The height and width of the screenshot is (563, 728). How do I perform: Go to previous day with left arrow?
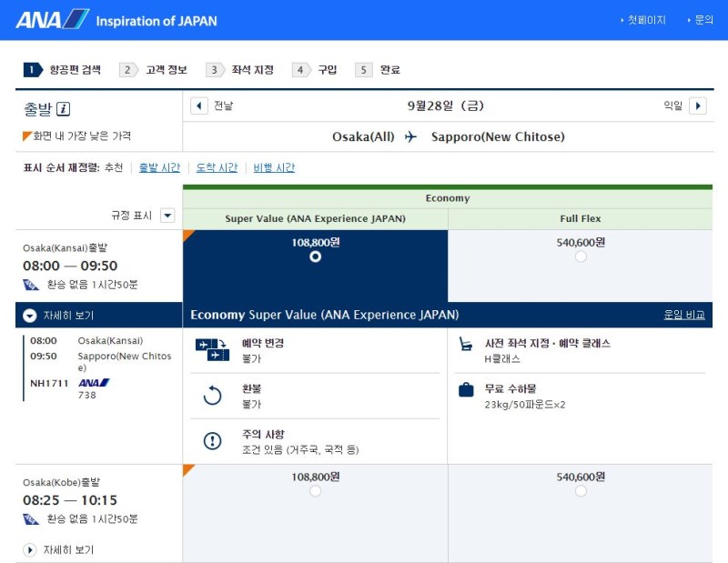click(x=199, y=106)
